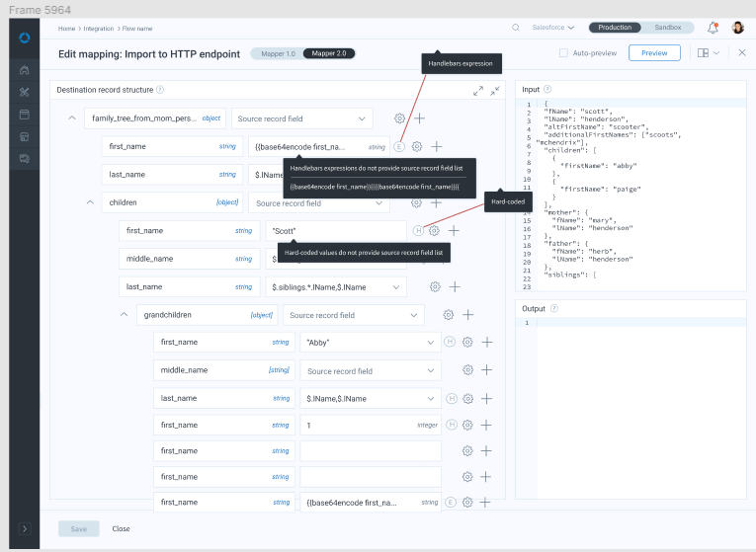Click the "Scott" hard-coded value field
The height and width of the screenshot is (552, 756).
(336, 230)
